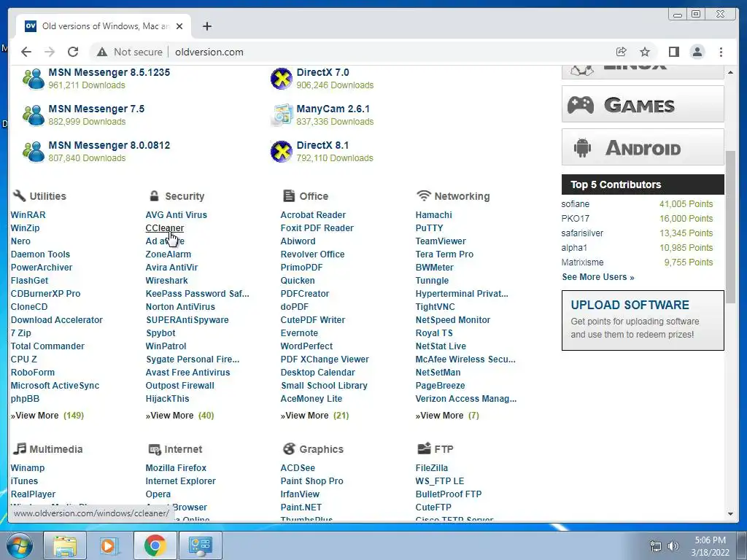
Task: Click the ManyCam 2.6.1 icon
Action: tap(281, 114)
